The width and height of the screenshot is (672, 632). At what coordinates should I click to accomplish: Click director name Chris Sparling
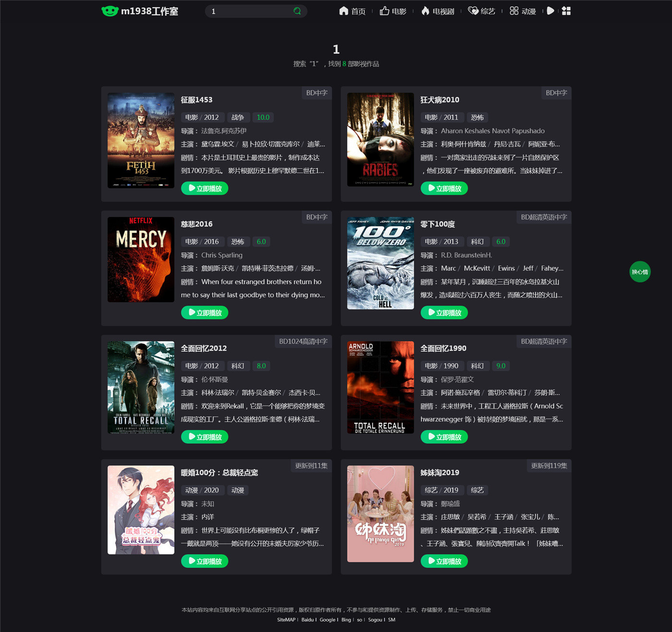click(x=222, y=255)
